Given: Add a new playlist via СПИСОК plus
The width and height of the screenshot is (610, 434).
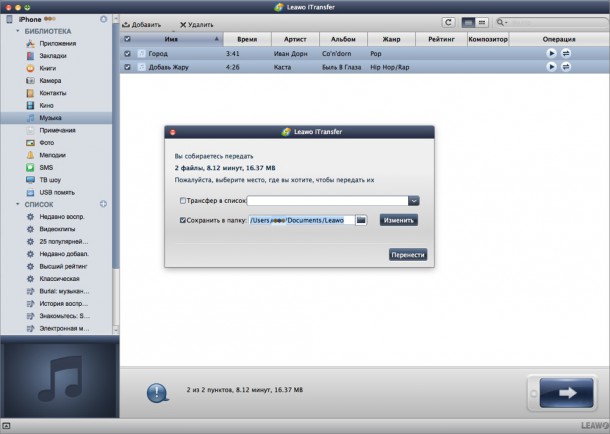Looking at the screenshot, I should coord(103,204).
